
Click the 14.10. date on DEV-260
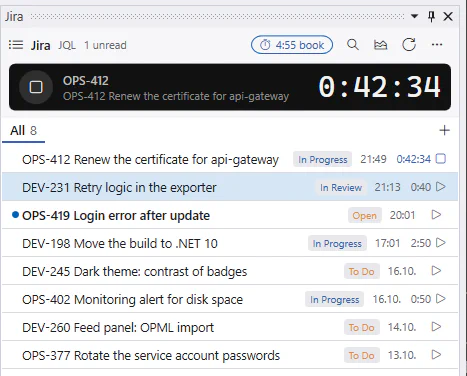pos(402,327)
